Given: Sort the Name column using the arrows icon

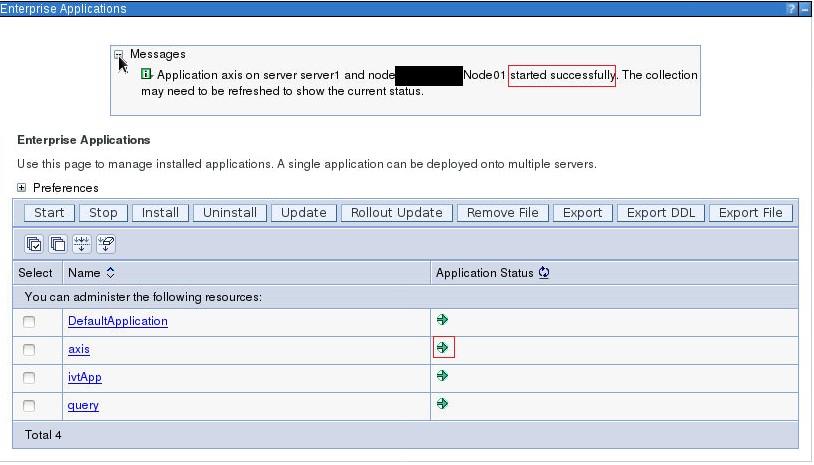Looking at the screenshot, I should (x=111, y=272).
